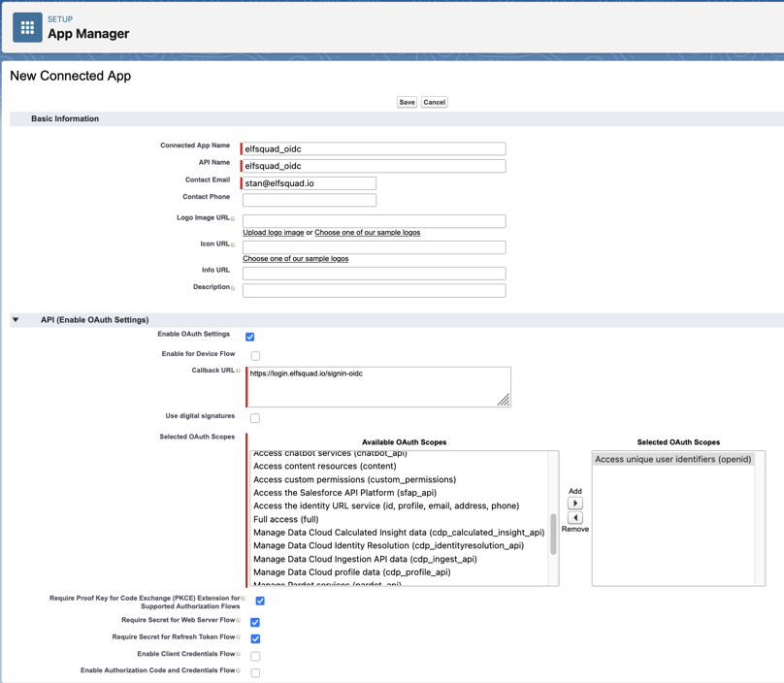Click help icon next to Callback URL

[238, 371]
